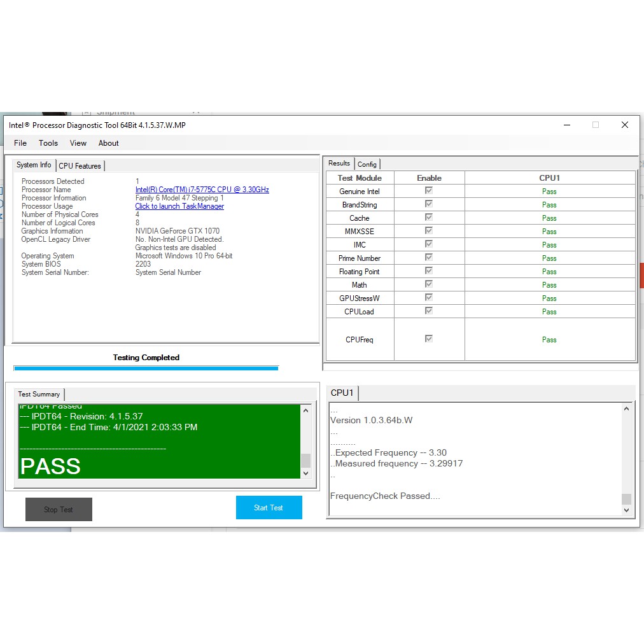Toggle the Prime Number enable checkbox

tap(429, 258)
